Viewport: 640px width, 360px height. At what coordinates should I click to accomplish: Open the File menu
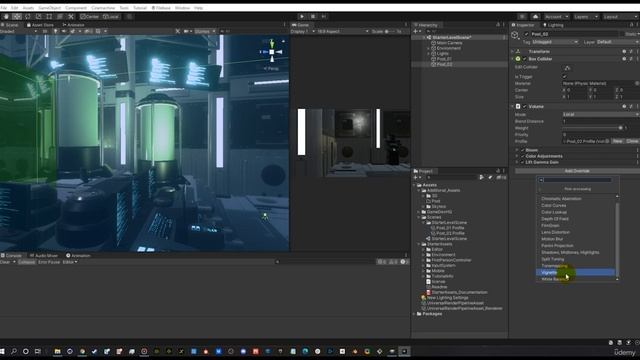(x=4, y=8)
